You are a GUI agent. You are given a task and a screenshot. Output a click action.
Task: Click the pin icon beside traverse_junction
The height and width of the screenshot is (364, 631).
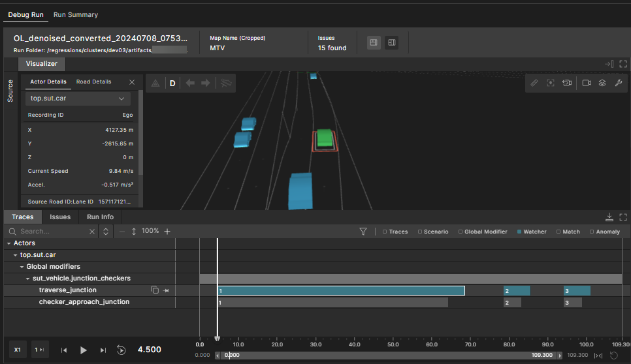pyautogui.click(x=167, y=290)
